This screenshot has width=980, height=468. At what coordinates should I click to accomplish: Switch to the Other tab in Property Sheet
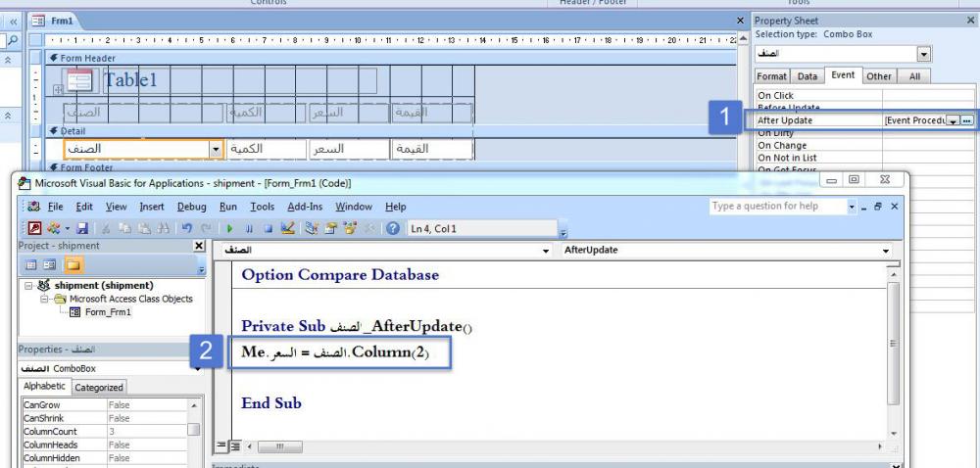tap(879, 76)
